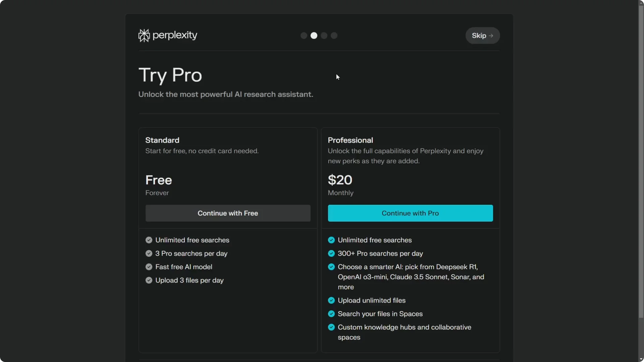Image resolution: width=644 pixels, height=362 pixels.
Task: Click the checkmark beside Custom knowledge hubs feature
Action: click(332, 327)
